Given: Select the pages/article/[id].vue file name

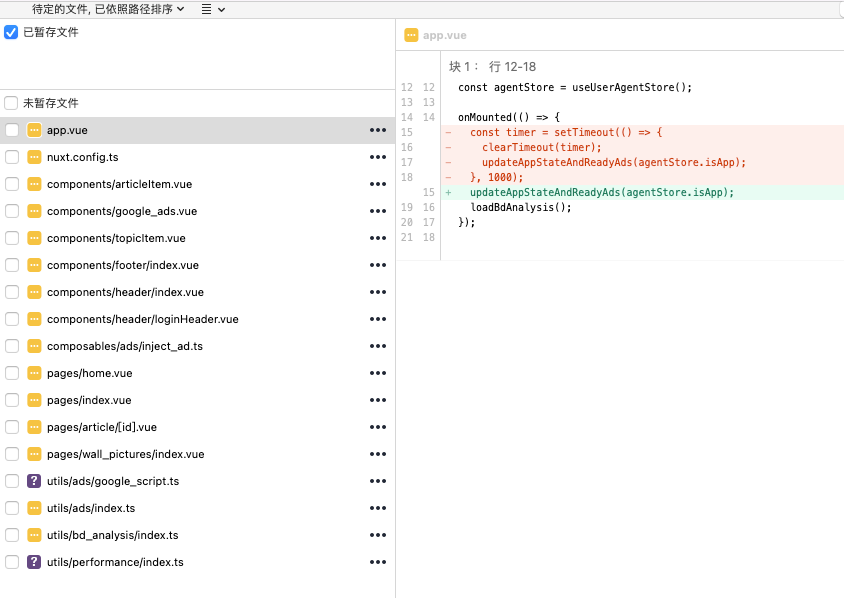Looking at the screenshot, I should tap(102, 427).
